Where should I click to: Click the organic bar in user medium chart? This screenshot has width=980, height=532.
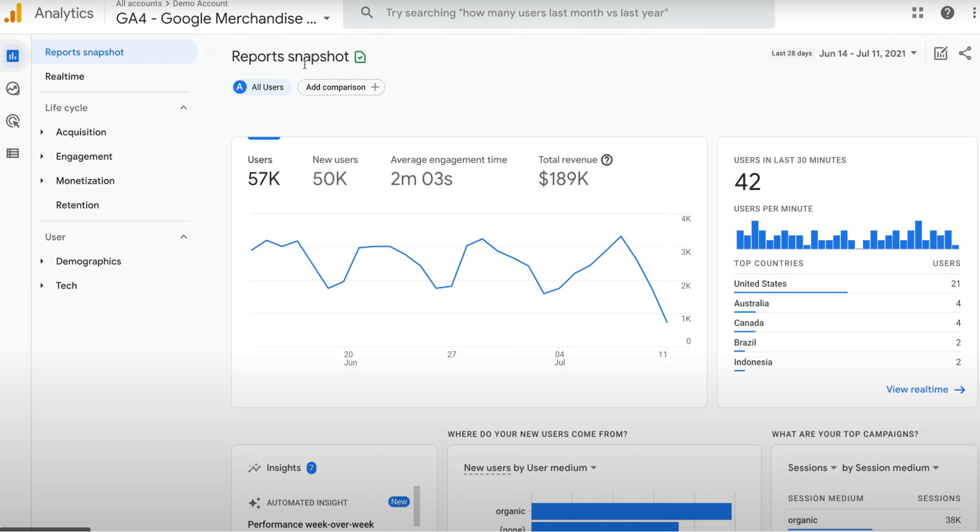point(631,511)
